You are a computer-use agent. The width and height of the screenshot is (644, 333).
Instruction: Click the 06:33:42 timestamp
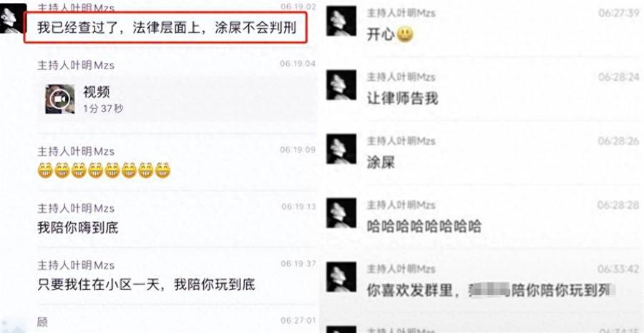click(618, 269)
